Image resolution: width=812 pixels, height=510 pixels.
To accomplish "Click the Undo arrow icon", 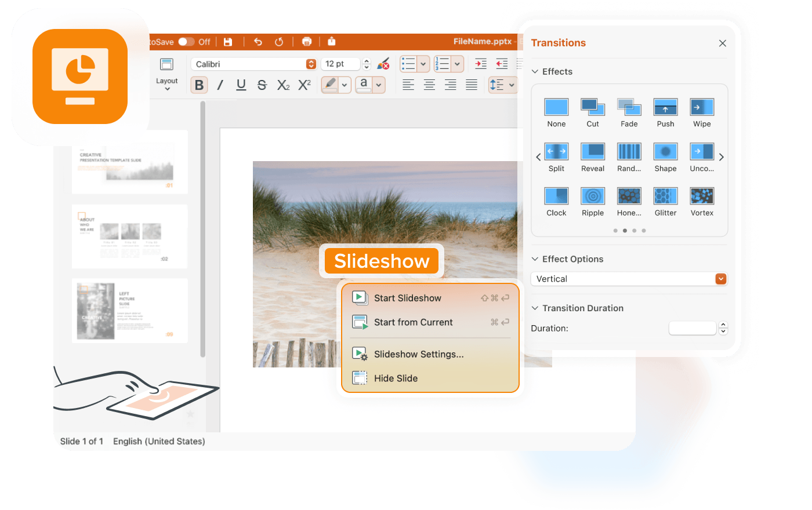I will 258,42.
